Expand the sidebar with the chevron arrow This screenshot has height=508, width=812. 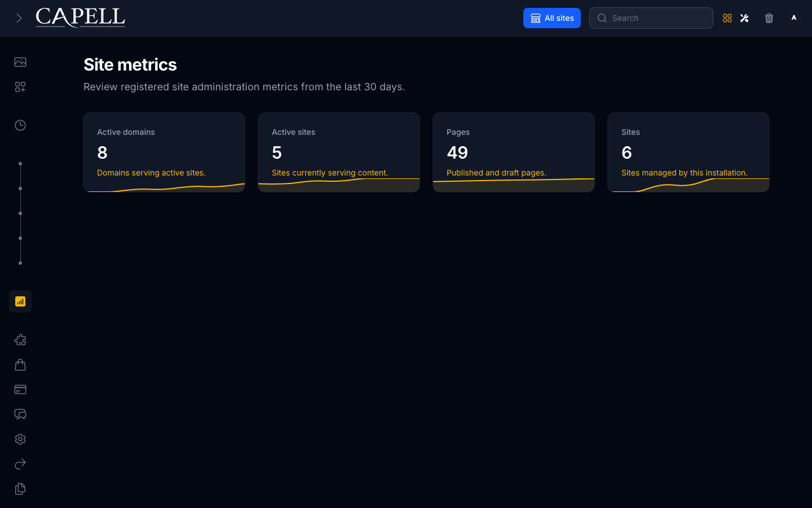point(19,18)
